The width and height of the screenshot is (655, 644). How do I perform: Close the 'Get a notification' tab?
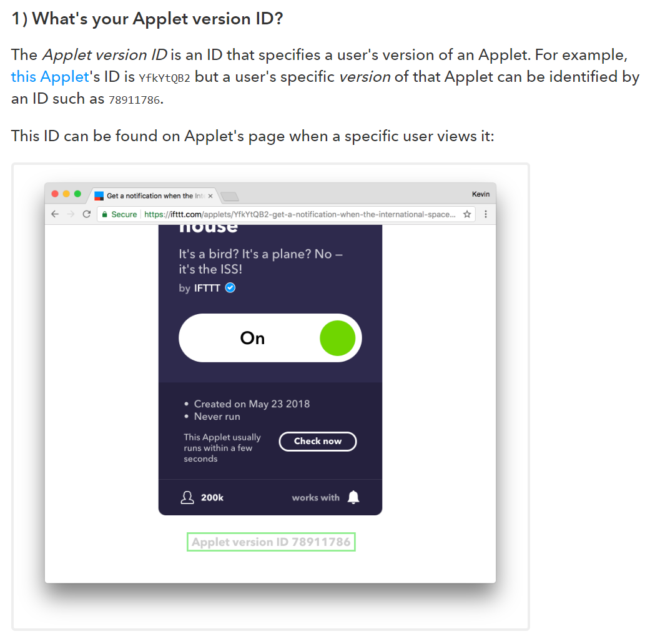pos(210,196)
